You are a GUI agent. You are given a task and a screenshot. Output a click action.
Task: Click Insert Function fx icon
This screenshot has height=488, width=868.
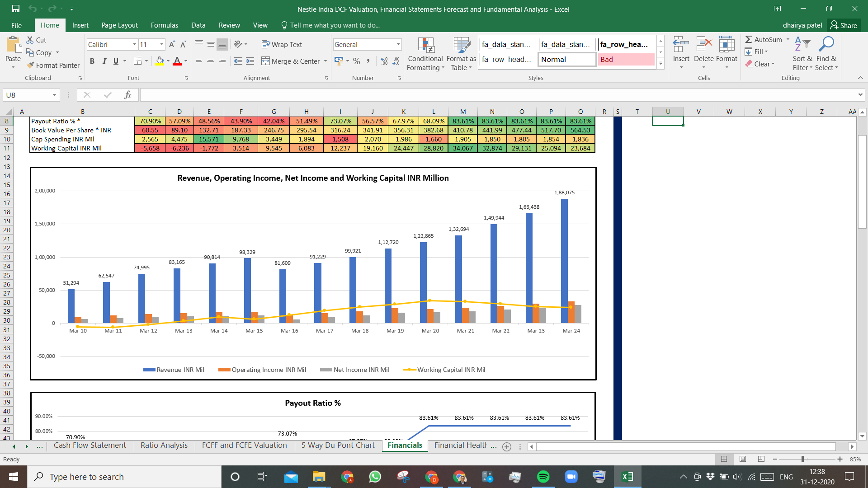click(127, 95)
